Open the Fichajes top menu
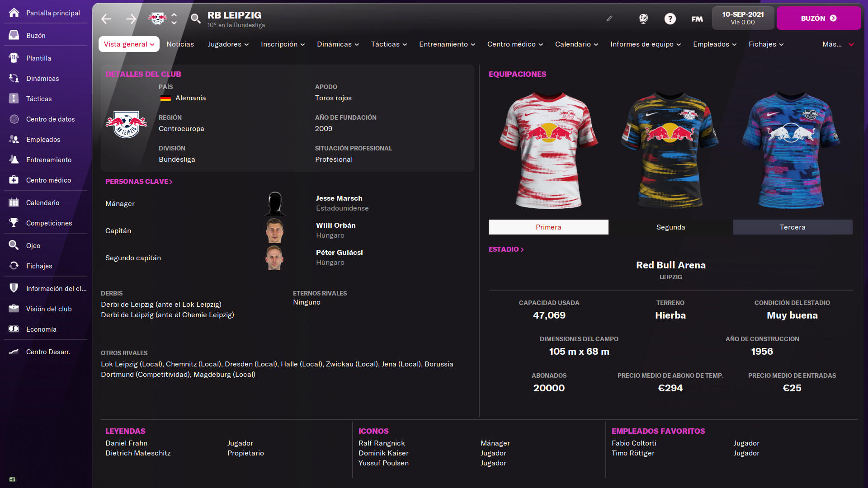 [766, 44]
